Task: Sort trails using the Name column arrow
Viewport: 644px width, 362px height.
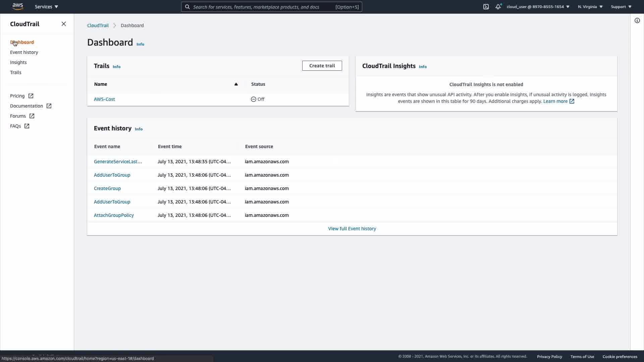Action: pos(236,84)
